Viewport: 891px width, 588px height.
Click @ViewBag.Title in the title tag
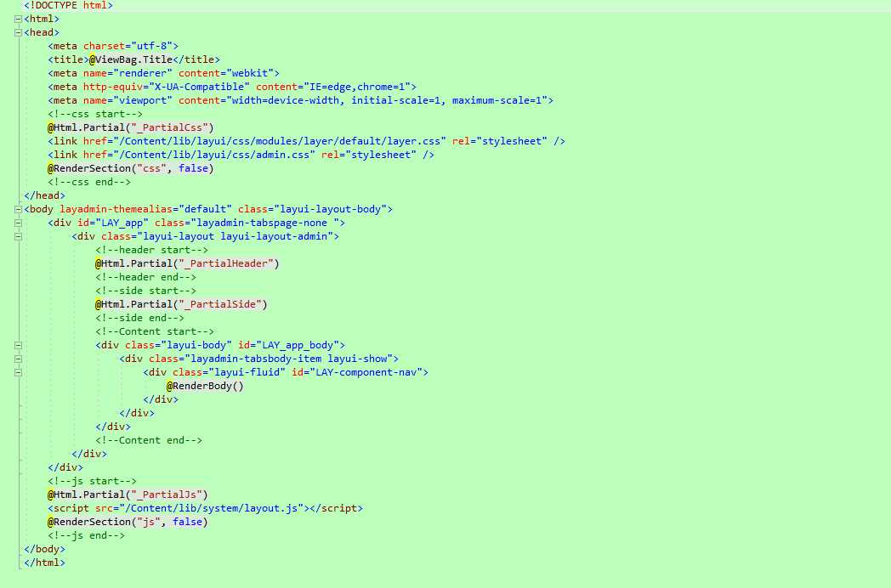click(131, 59)
